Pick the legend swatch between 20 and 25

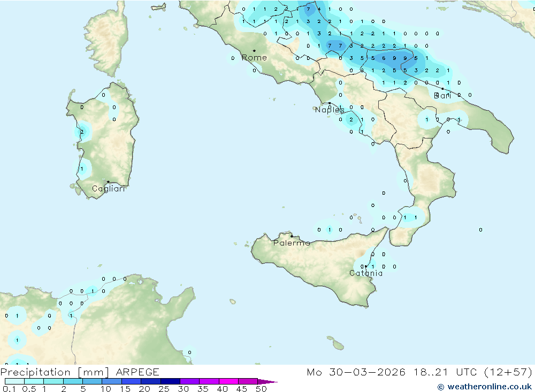(151, 381)
